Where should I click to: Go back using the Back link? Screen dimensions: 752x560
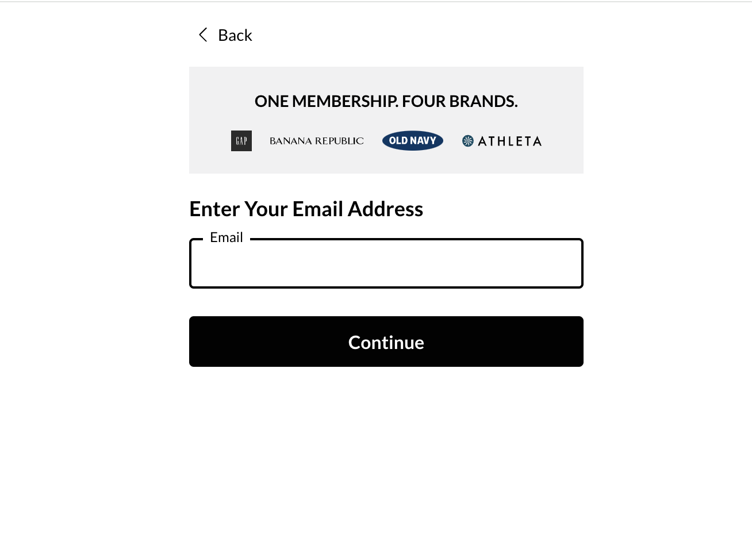point(235,36)
